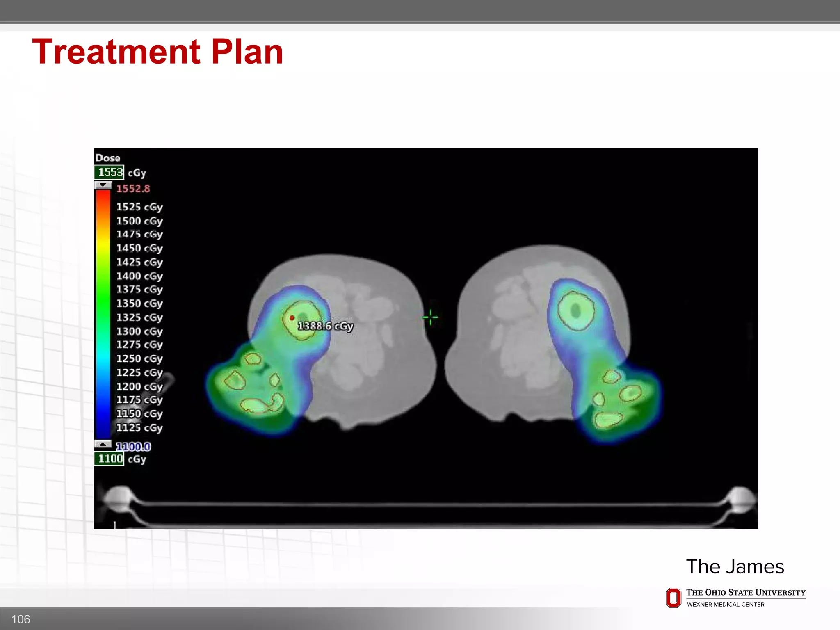The image size is (840, 630).
Task: Click the 1350 cGy legend entry
Action: 139,304
